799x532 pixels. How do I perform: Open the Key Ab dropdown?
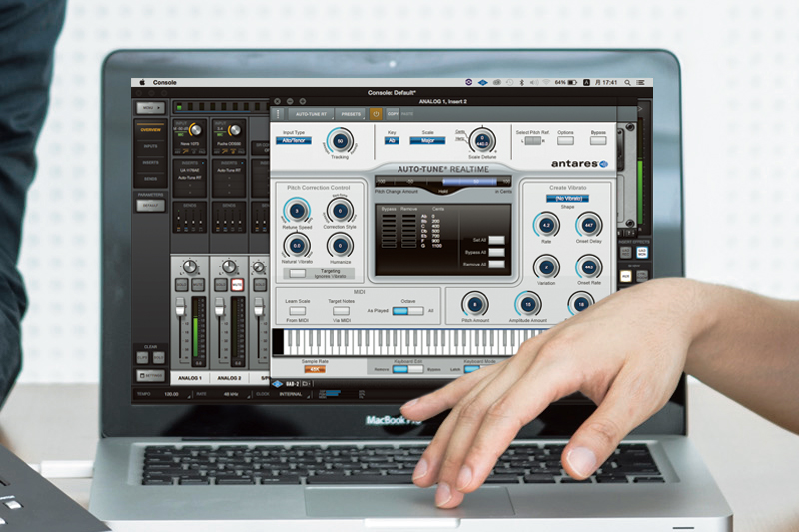coord(392,140)
